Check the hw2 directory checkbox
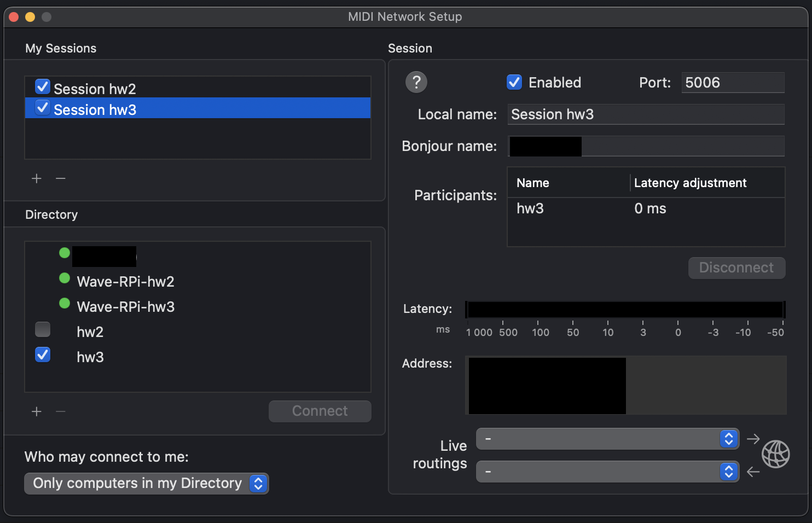This screenshot has height=523, width=812. (43, 329)
